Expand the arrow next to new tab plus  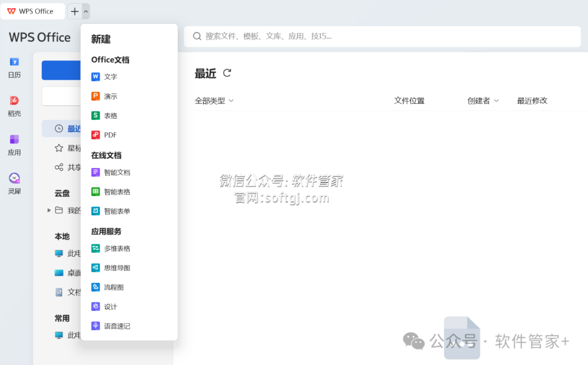coord(86,11)
